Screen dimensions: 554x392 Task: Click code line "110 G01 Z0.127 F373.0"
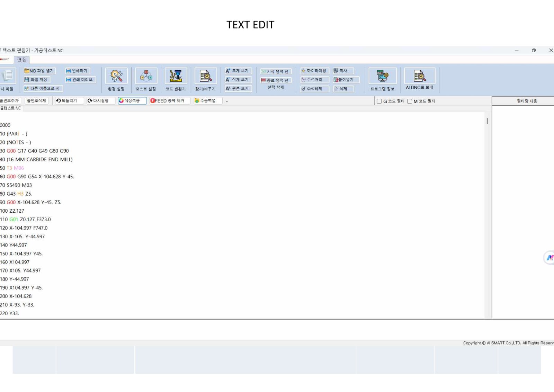[x=25, y=220]
